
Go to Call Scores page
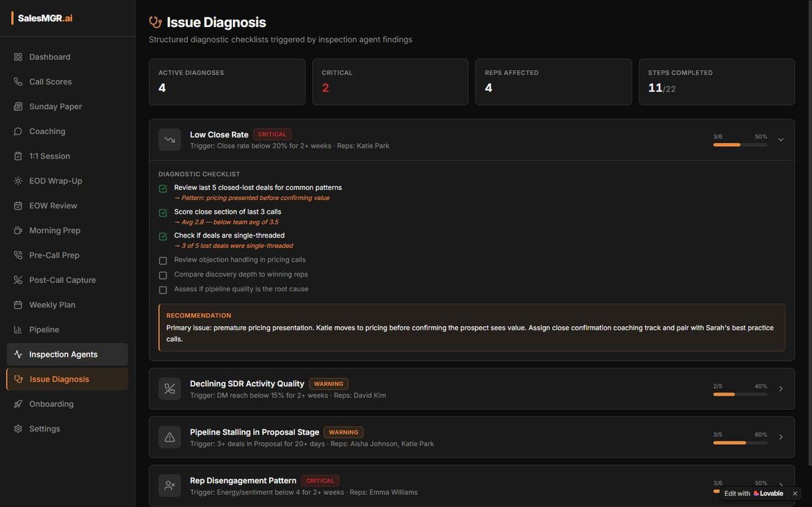tap(67, 81)
